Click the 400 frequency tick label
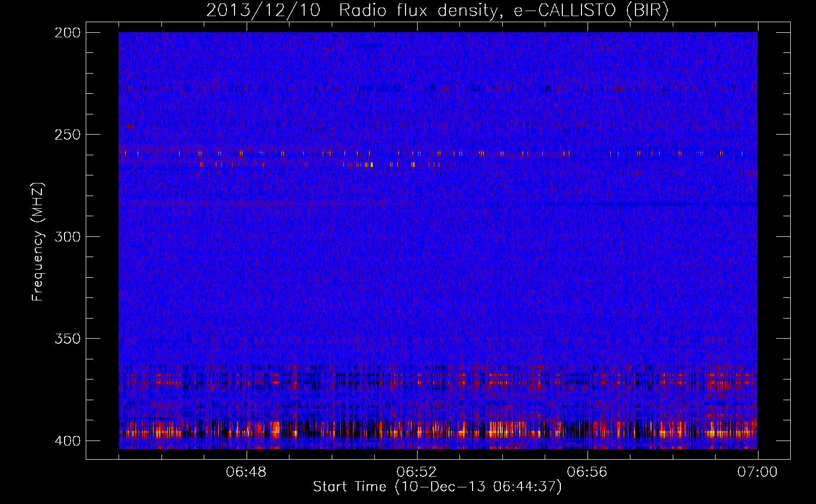Screen dimensions: 816x504 [x=67, y=440]
